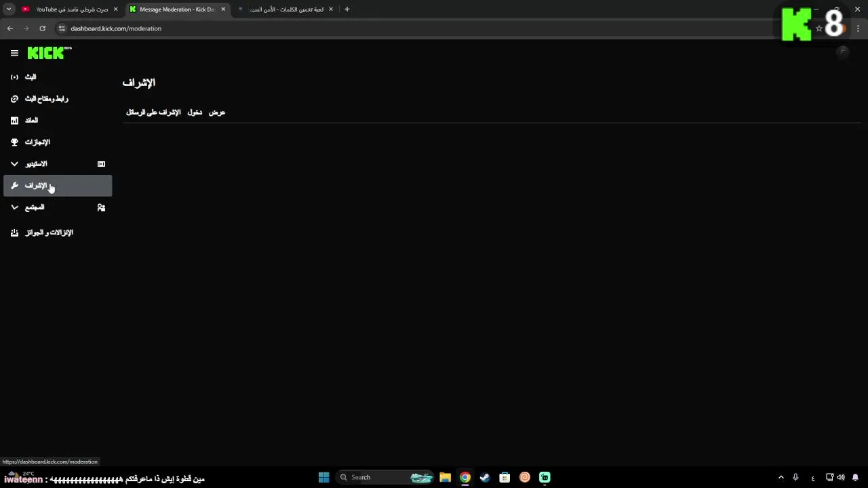Show hidden system tray icons
Screen dimensions: 868x488
click(781, 477)
